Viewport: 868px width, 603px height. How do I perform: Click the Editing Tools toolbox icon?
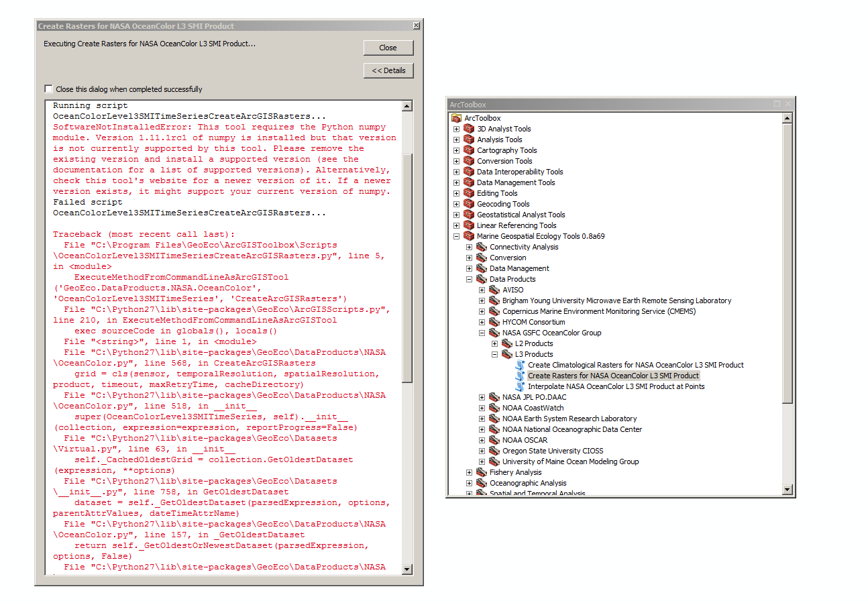pyautogui.click(x=469, y=193)
